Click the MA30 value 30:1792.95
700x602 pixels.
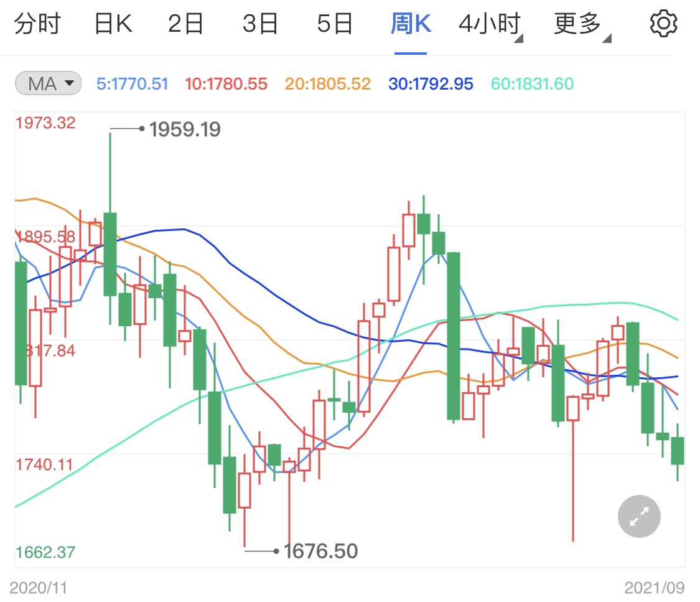[431, 84]
